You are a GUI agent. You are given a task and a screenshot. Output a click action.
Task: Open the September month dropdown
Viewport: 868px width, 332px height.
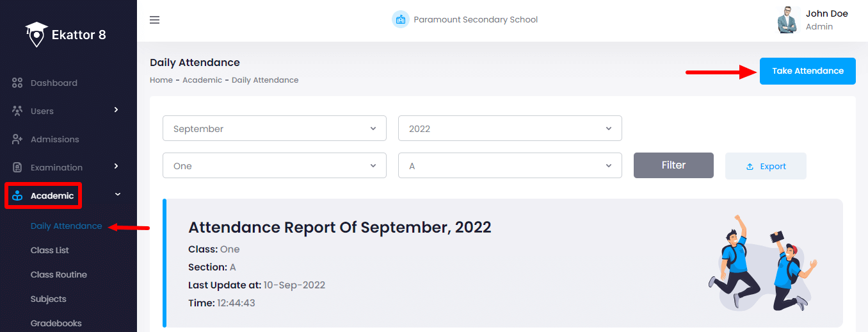pos(275,128)
